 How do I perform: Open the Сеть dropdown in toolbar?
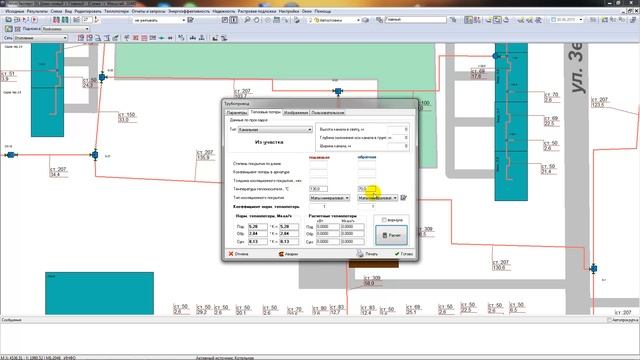(x=40, y=38)
